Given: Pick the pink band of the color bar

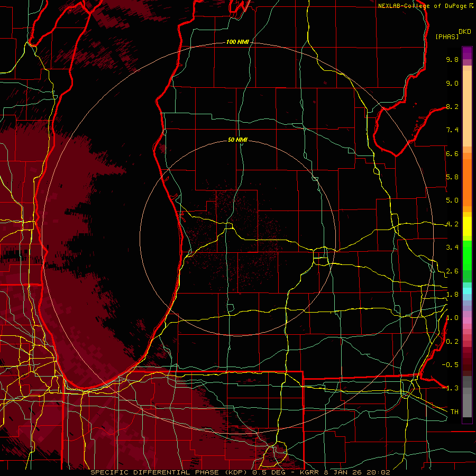Looking at the screenshot, I should (x=467, y=321).
